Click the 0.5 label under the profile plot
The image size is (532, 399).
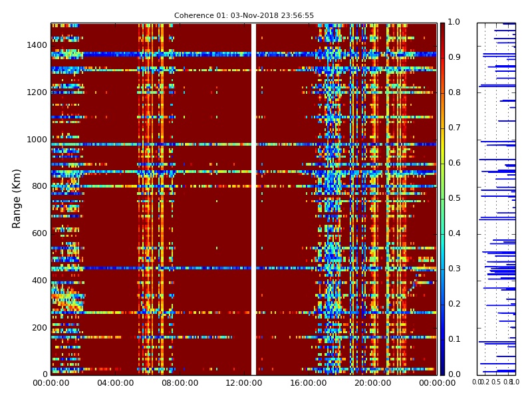(496, 382)
